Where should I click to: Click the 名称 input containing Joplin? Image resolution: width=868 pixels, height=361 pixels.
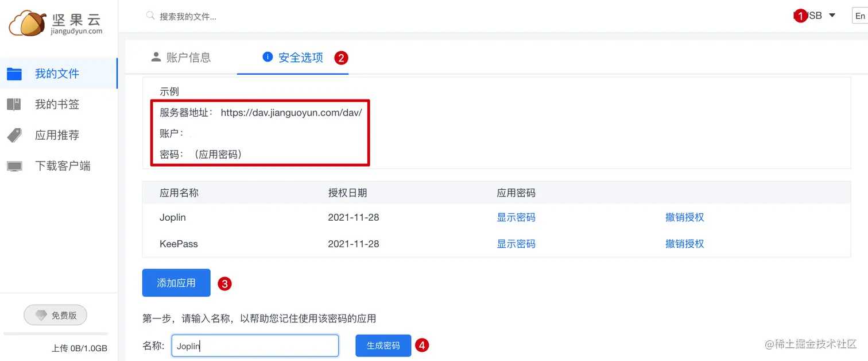click(x=255, y=345)
